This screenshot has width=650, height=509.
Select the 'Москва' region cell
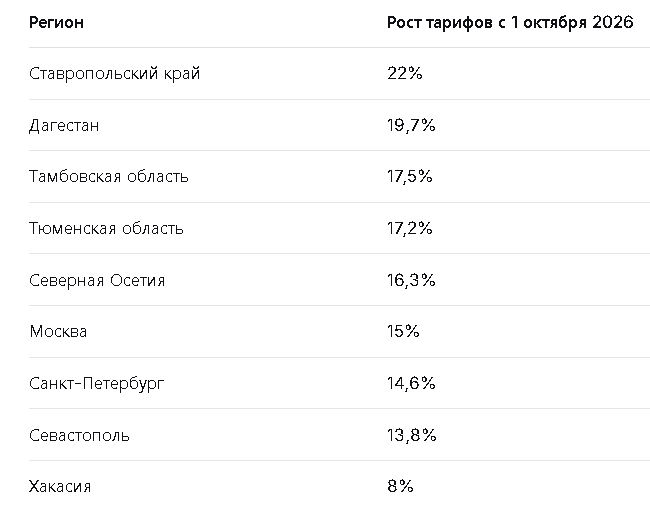click(x=58, y=332)
